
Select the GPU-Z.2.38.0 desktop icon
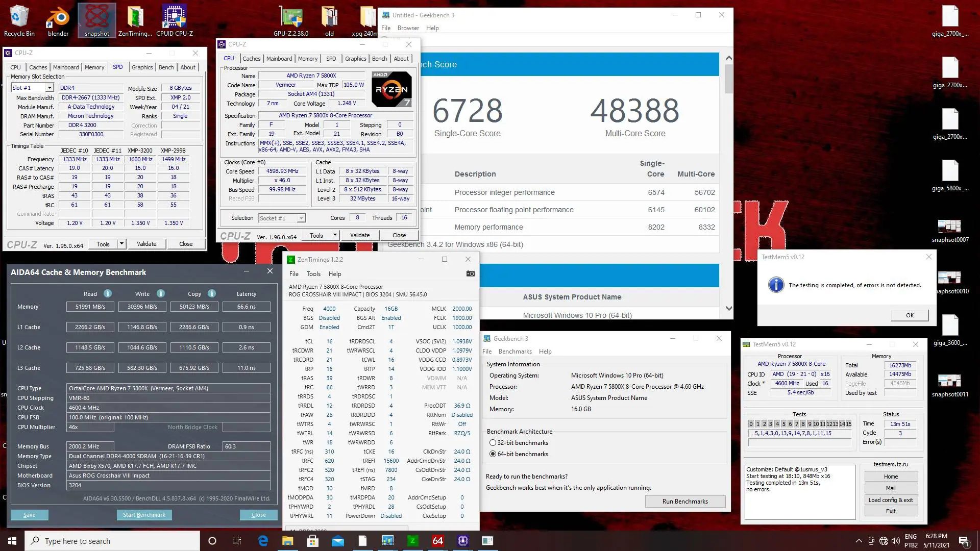point(291,21)
